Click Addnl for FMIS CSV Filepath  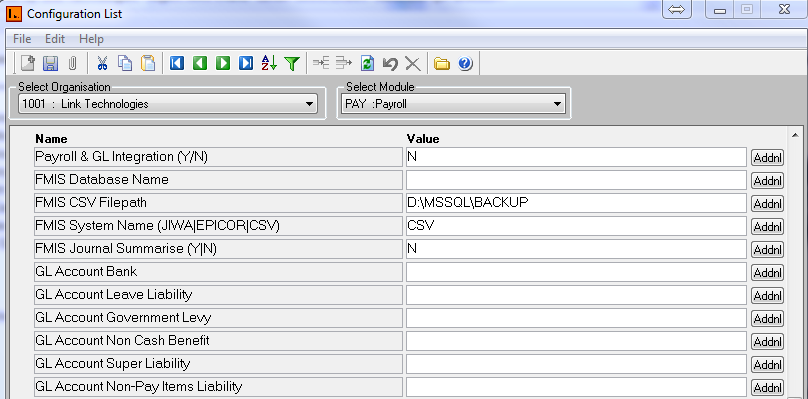click(767, 204)
